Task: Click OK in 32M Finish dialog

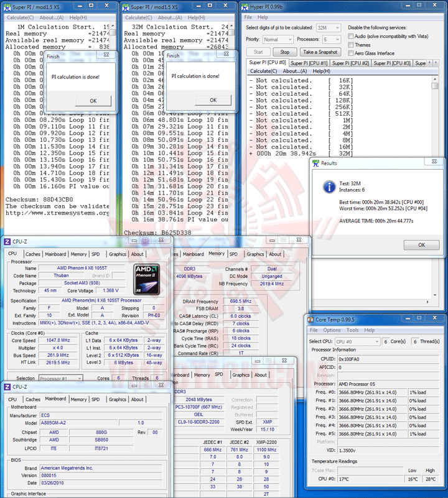Action: (213, 100)
